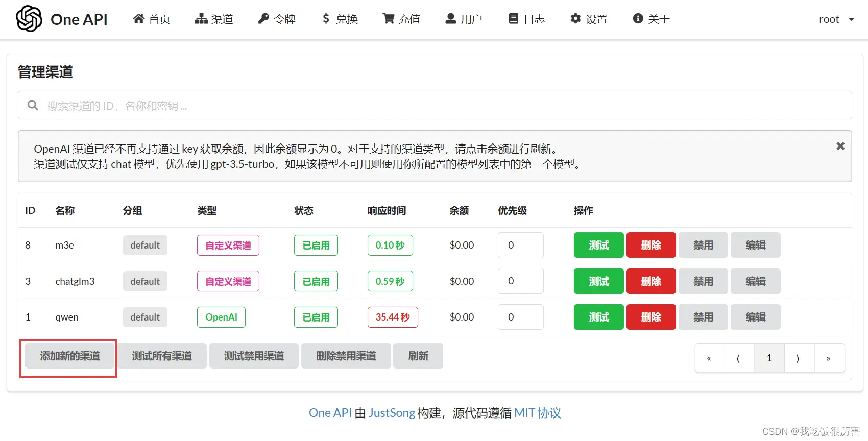Go to the 渠道 channels menu
868x441 pixels.
coord(214,19)
